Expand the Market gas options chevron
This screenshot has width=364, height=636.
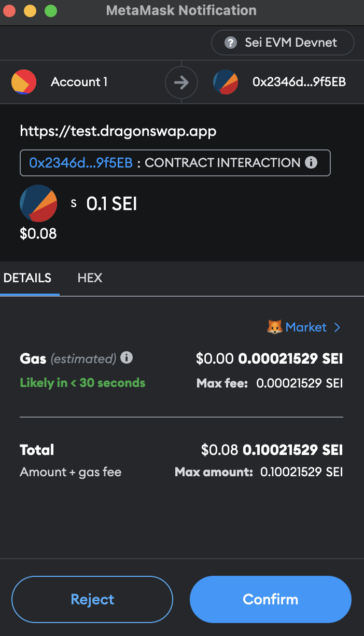pyautogui.click(x=338, y=327)
